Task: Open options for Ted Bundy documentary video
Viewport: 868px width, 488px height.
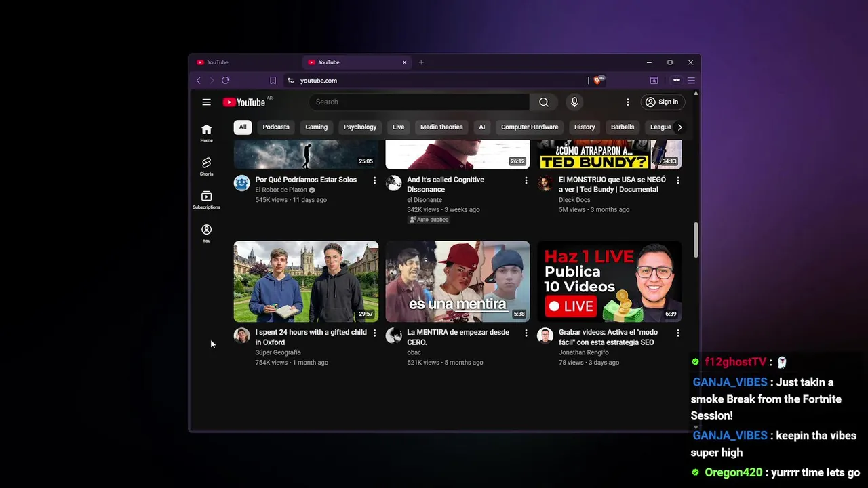Action: (x=677, y=180)
